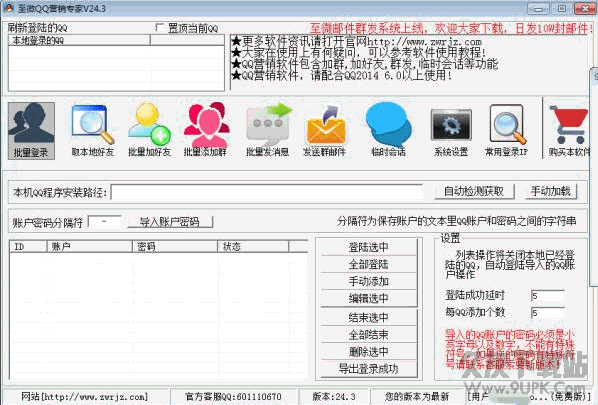The image size is (598, 405).
Task: Click the 状态 column header
Action: click(x=253, y=246)
